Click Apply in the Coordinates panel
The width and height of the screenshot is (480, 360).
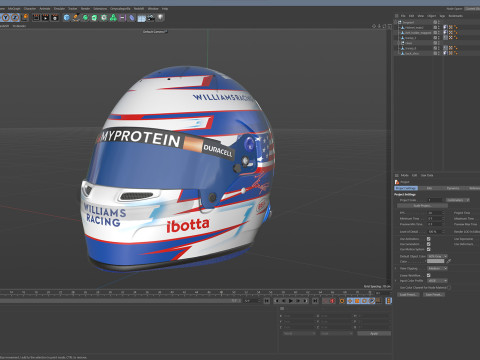click(x=374, y=333)
